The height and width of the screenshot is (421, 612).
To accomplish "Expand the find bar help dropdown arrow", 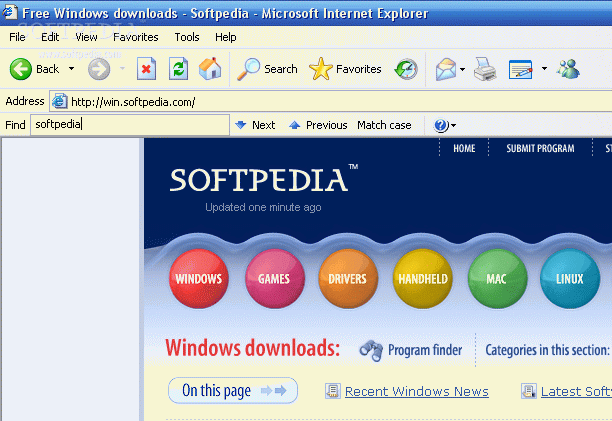I will click(x=453, y=126).
